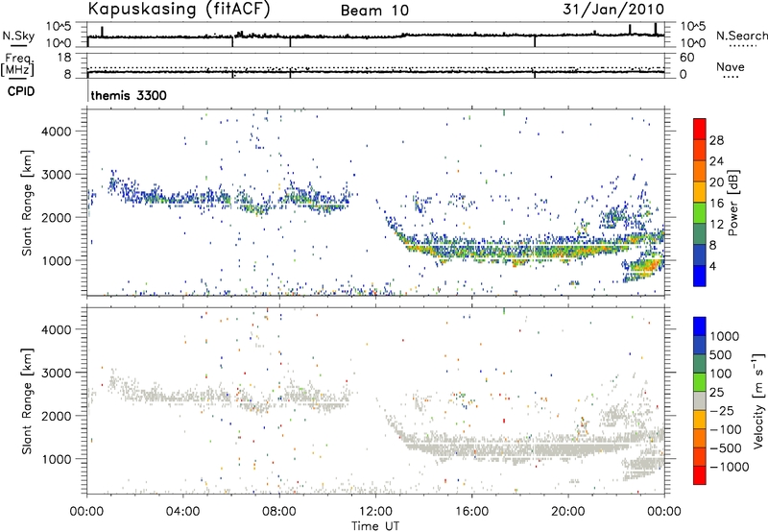The width and height of the screenshot is (768, 532).
Task: Click the 24 dB power colorbar tick
Action: (716, 161)
